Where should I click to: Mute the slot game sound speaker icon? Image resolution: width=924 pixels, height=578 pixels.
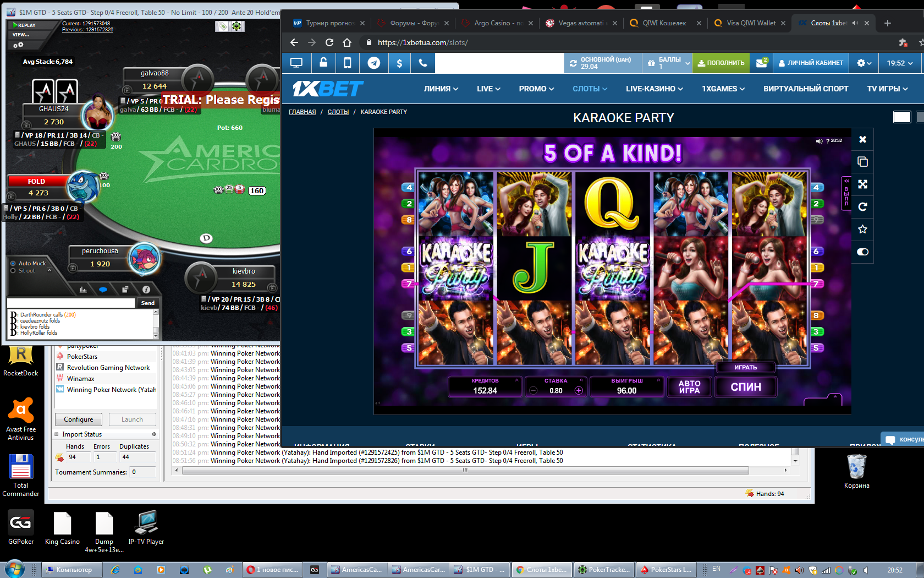click(x=819, y=141)
